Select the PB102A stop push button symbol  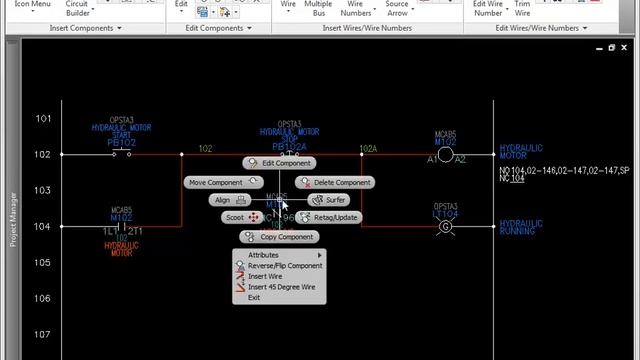point(289,154)
